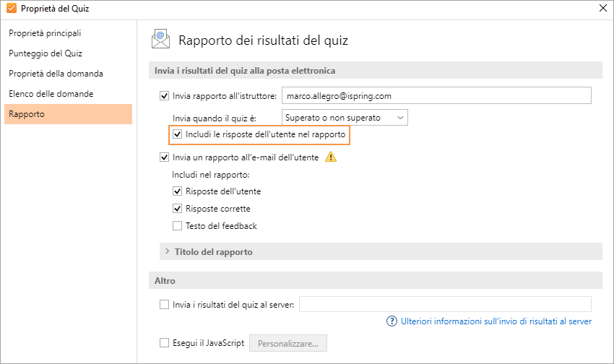Uncheck Risposte dell'utente option
614x364 pixels.
point(178,191)
